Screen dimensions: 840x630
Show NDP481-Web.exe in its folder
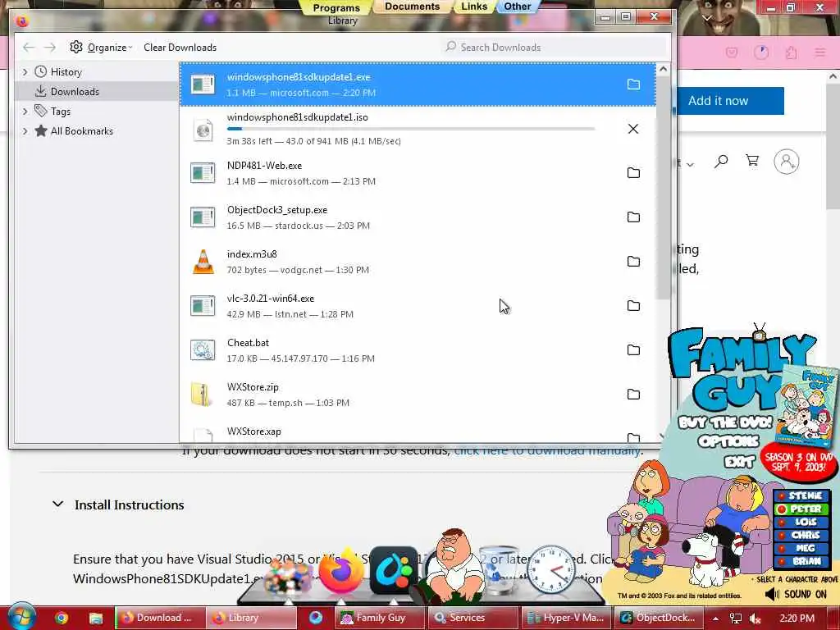633,173
